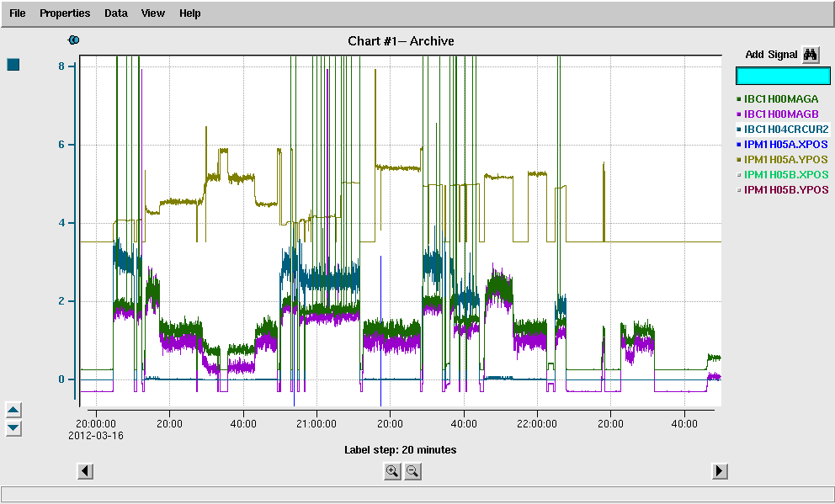
Task: Click the 2012-03-16 date label
Action: (96, 436)
